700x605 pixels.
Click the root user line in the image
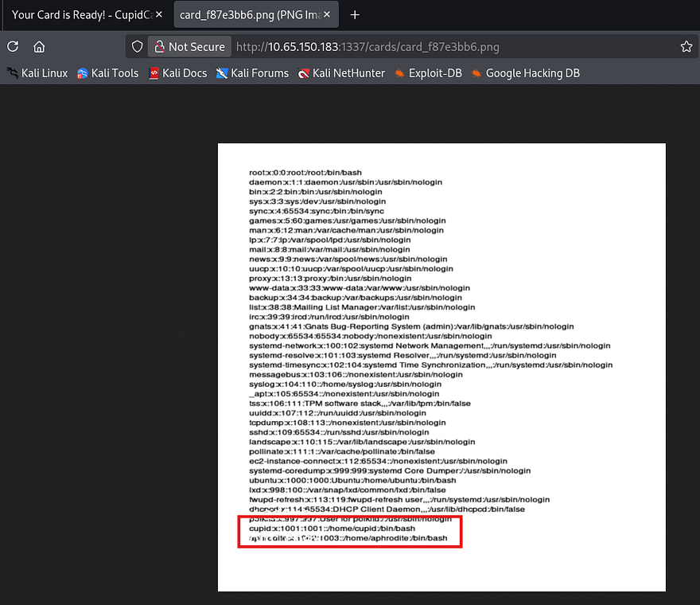point(305,173)
